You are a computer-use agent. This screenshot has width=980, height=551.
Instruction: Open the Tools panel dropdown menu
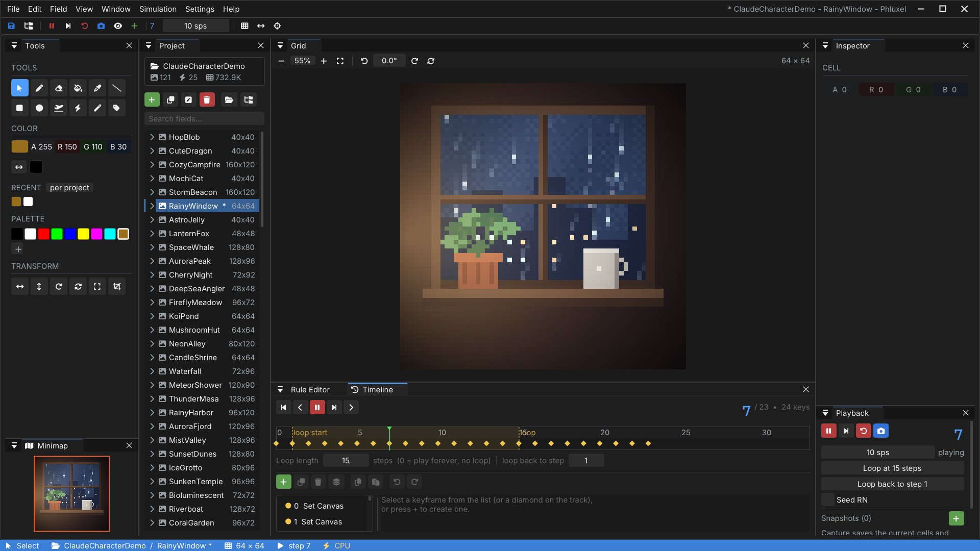[x=14, y=46]
